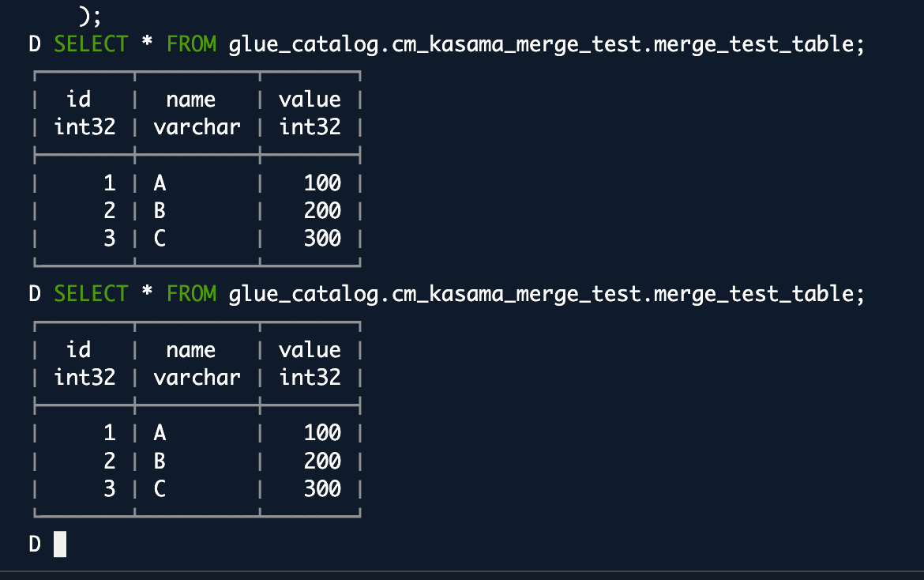This screenshot has height=580, width=924.
Task: Click value 200 in the first result table
Action: [x=322, y=210]
